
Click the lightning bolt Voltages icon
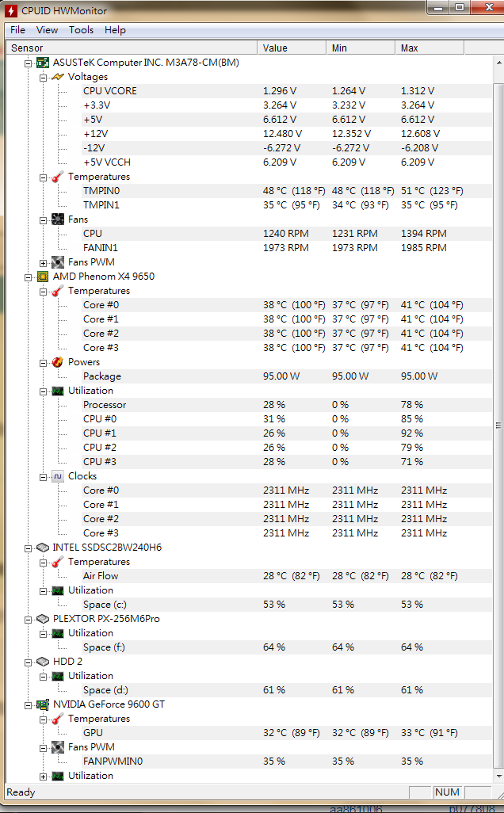[57, 77]
